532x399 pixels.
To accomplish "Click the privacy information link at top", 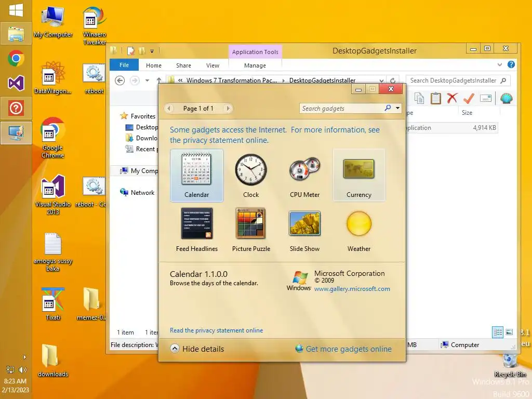I will [274, 135].
